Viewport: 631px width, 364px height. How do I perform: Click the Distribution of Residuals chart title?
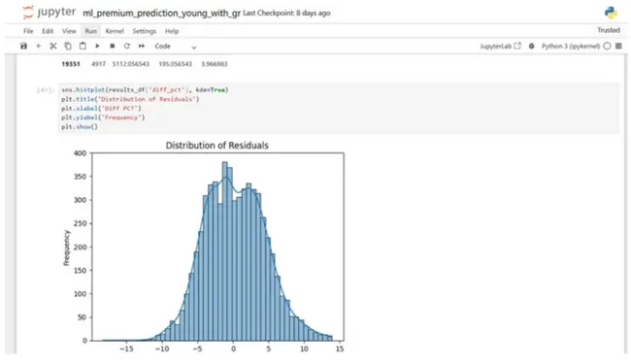pos(216,146)
